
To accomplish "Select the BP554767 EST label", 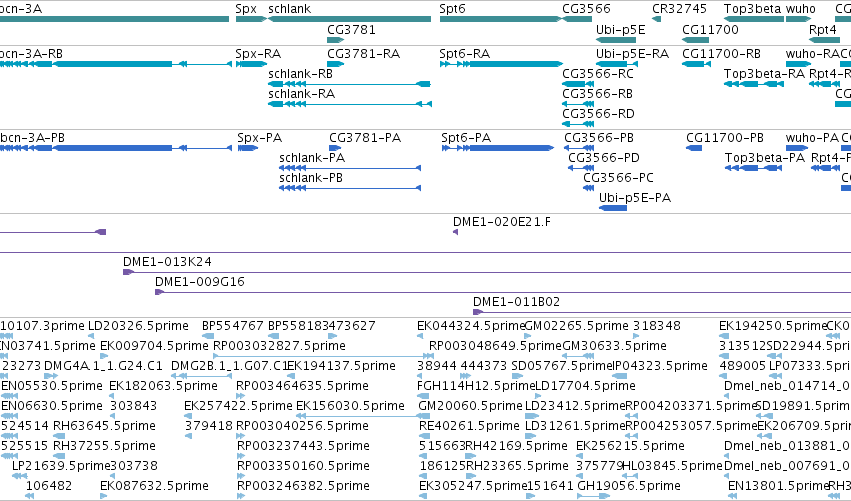I will tap(232, 326).
